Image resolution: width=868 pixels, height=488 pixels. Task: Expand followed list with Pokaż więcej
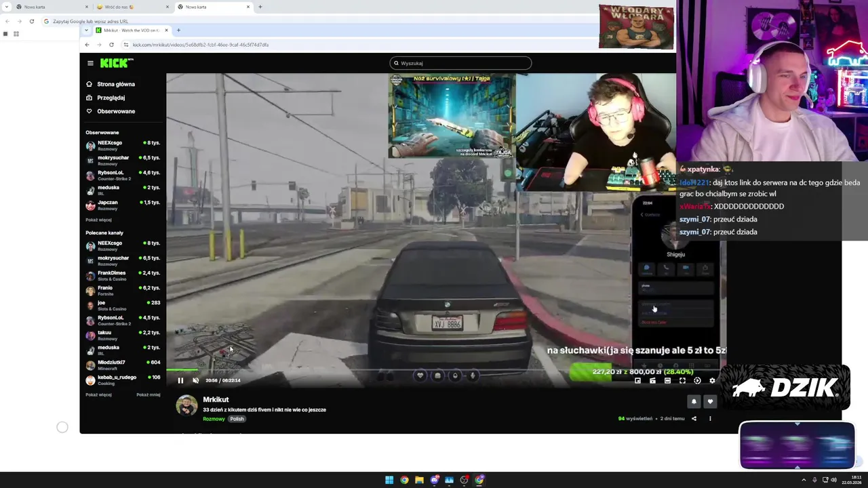[x=99, y=220]
